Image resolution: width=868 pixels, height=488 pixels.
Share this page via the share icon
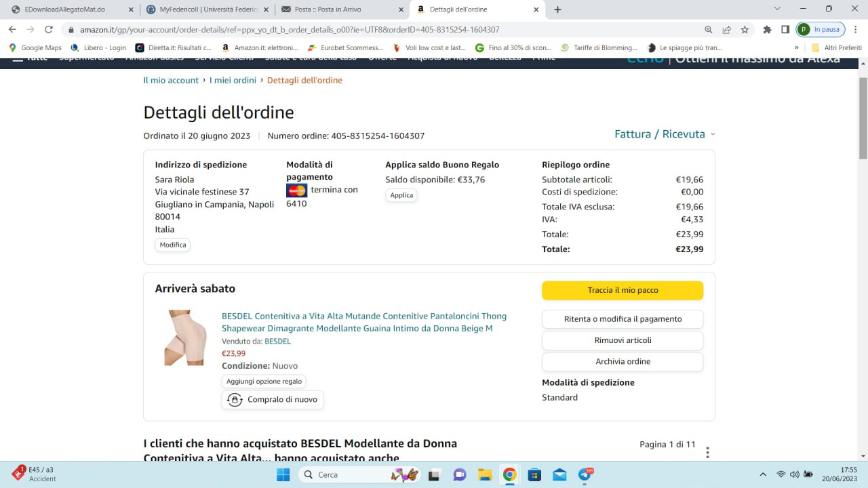coord(727,30)
